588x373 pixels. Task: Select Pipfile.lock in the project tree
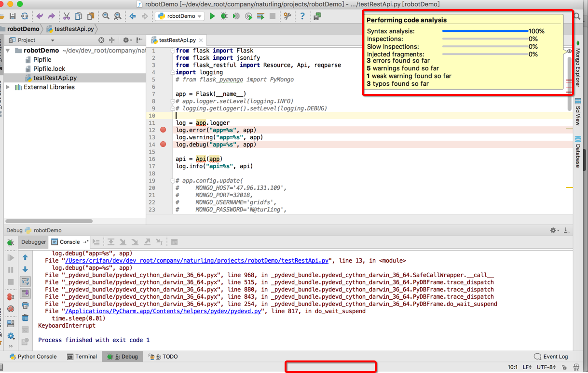pos(49,69)
